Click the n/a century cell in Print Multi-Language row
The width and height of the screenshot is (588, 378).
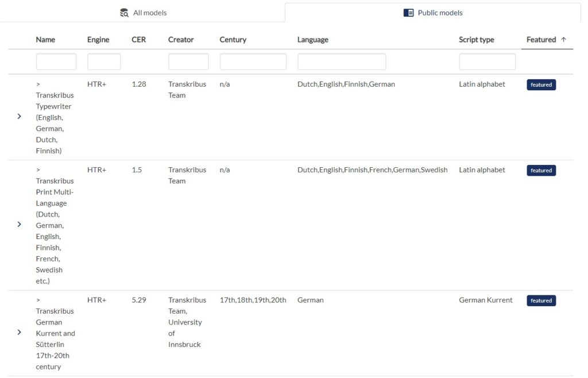pyautogui.click(x=225, y=170)
